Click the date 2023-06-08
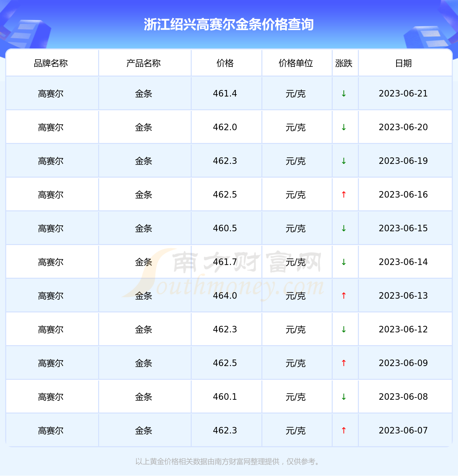The image size is (458, 476). tap(403, 397)
